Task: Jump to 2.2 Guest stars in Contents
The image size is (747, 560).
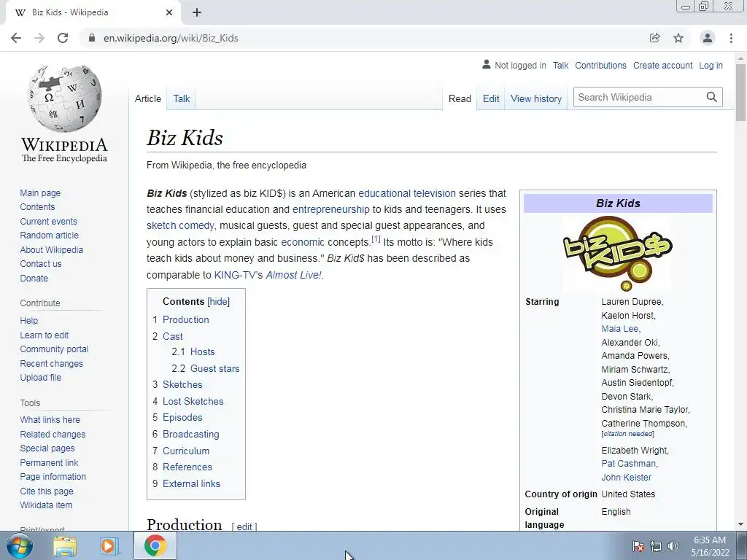Action: coord(205,368)
